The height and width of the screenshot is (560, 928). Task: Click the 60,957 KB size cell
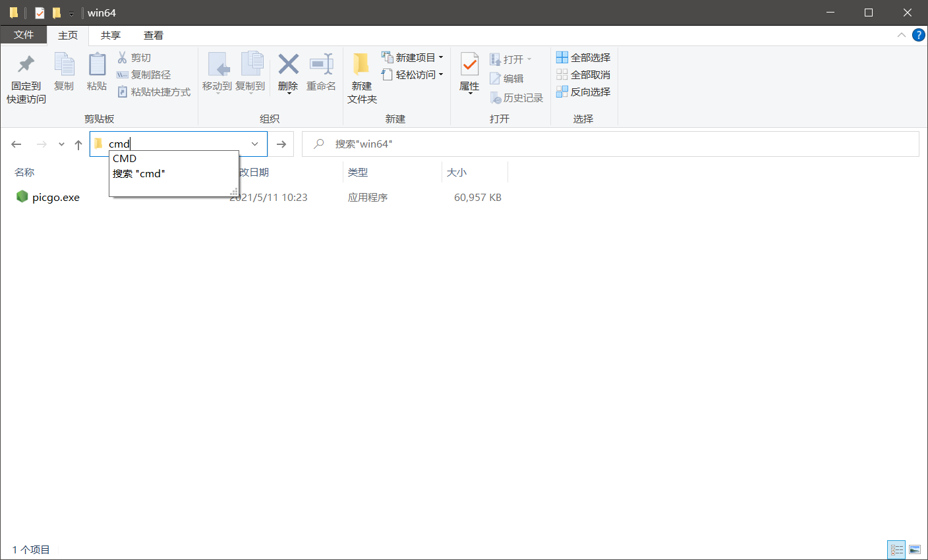[x=478, y=198]
